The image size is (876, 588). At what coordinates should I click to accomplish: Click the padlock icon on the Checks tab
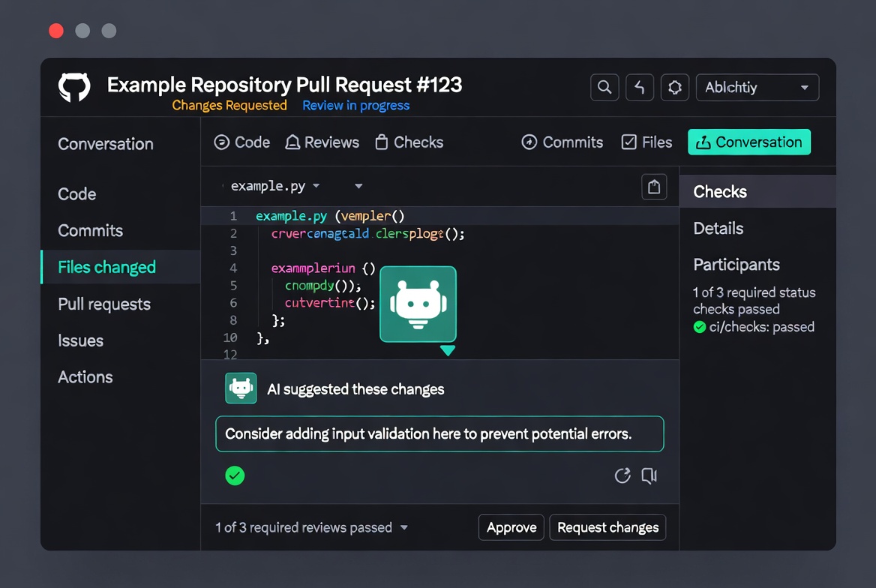click(381, 142)
